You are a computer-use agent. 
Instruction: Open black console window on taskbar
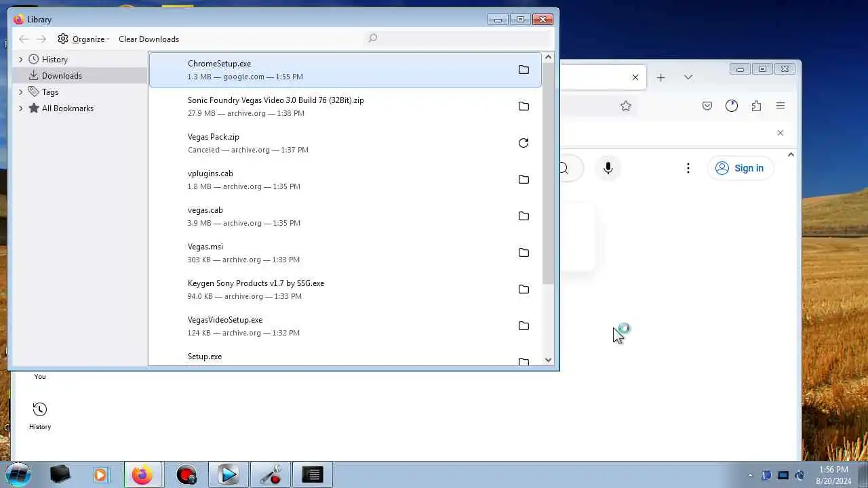pyautogui.click(x=313, y=475)
